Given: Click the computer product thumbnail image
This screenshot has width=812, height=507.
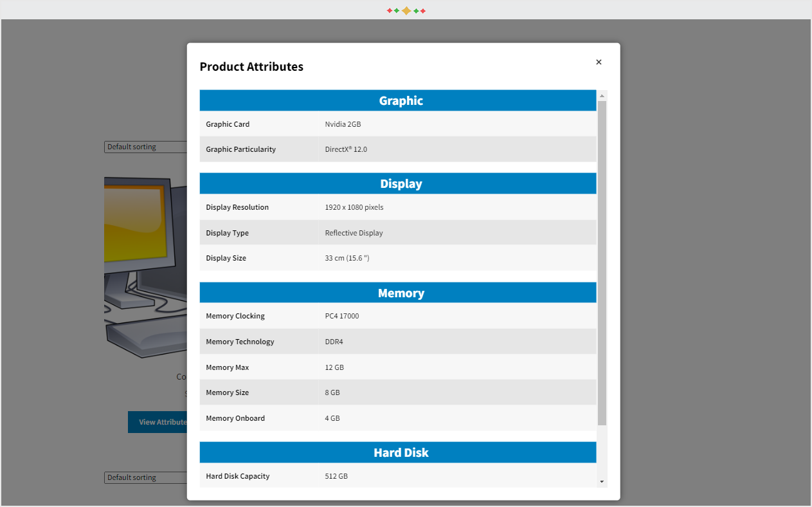Looking at the screenshot, I should (x=145, y=267).
